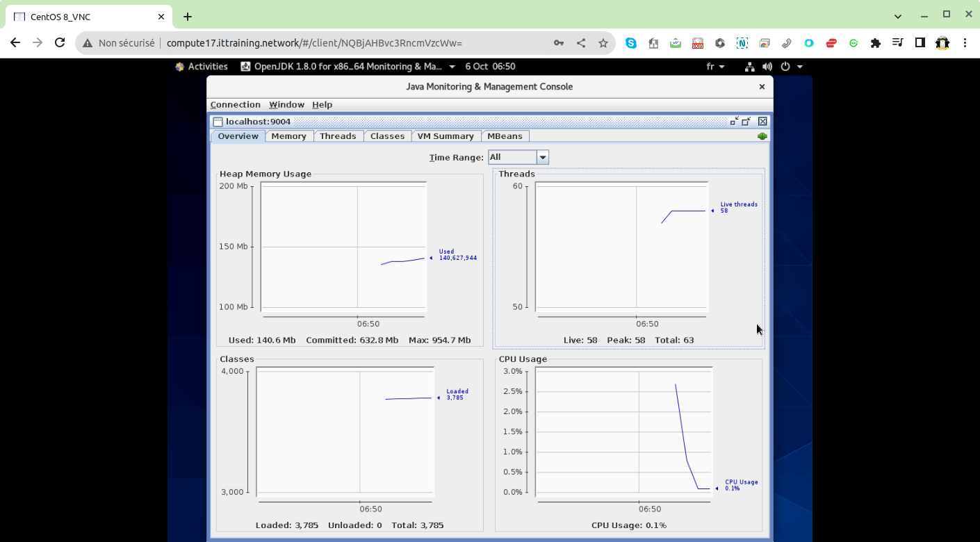The width and height of the screenshot is (980, 542).
Task: Open the Window menu
Action: click(286, 105)
